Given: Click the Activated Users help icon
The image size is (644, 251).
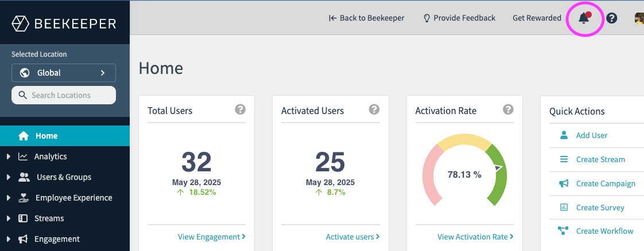Looking at the screenshot, I should 374,109.
